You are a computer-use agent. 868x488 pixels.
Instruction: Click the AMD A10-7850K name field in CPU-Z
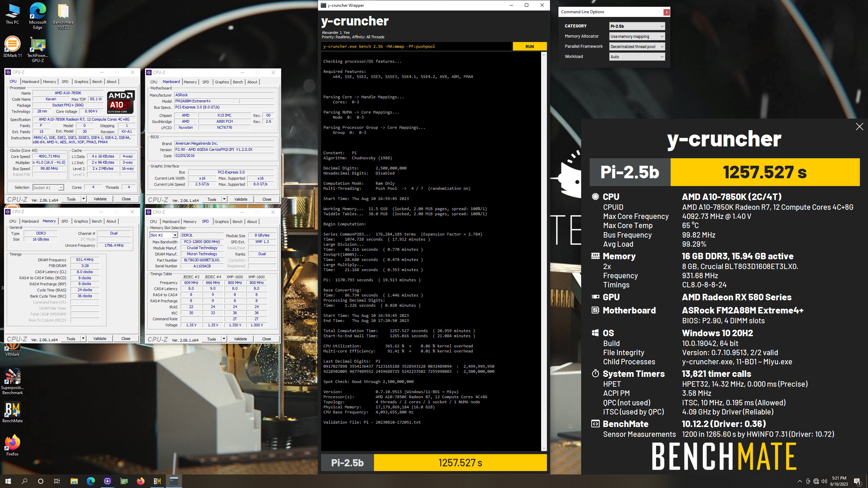(68, 93)
